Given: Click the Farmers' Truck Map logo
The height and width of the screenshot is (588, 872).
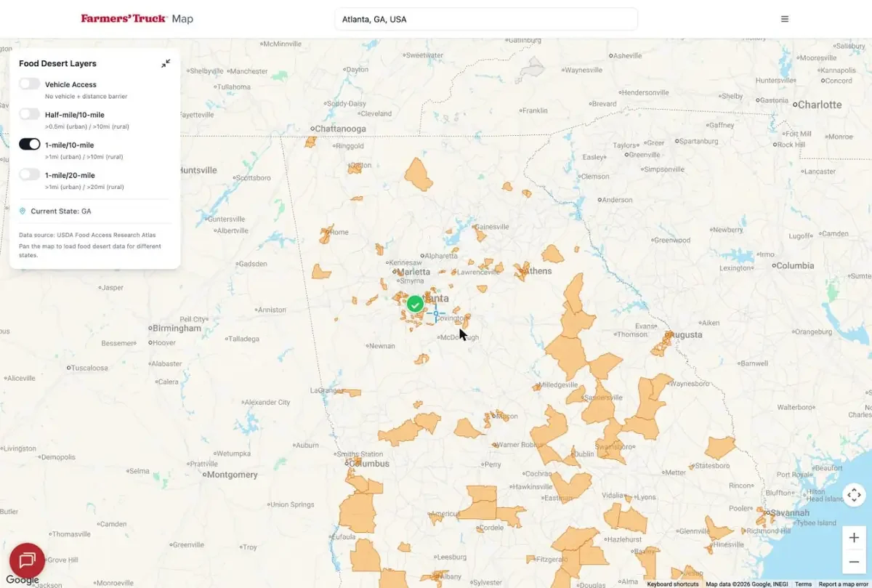Looking at the screenshot, I should click(137, 19).
